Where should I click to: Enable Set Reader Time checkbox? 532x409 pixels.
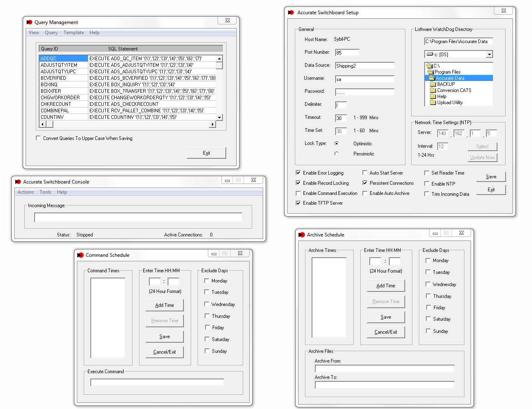pyautogui.click(x=427, y=173)
